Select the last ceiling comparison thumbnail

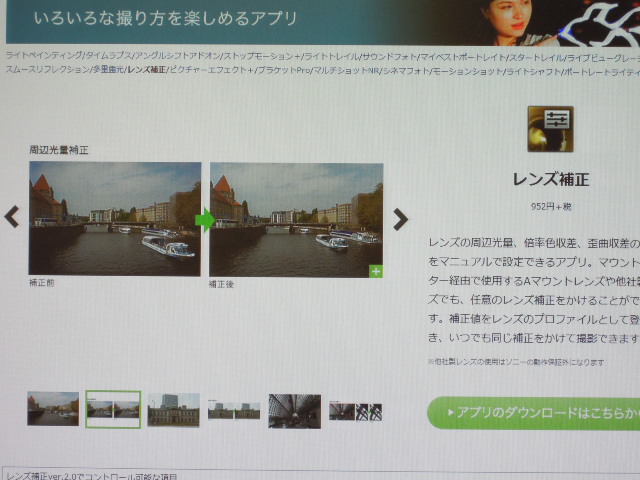(x=356, y=412)
